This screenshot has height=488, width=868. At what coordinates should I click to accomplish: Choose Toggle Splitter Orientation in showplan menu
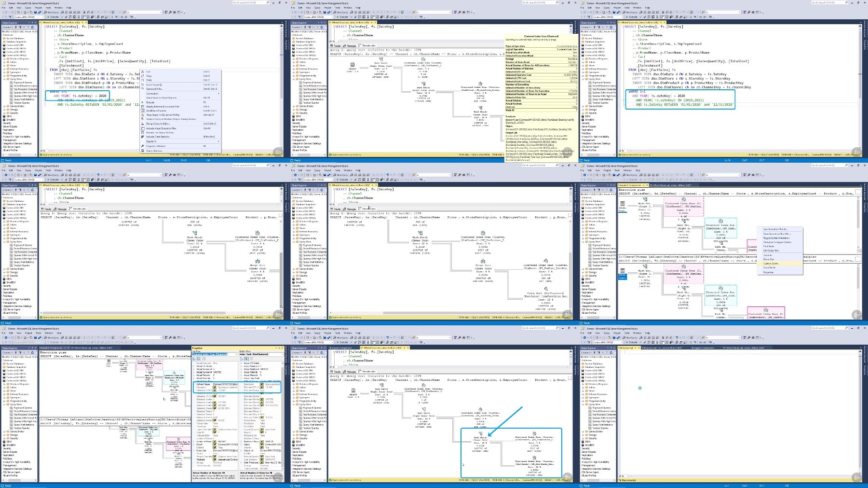(776, 238)
